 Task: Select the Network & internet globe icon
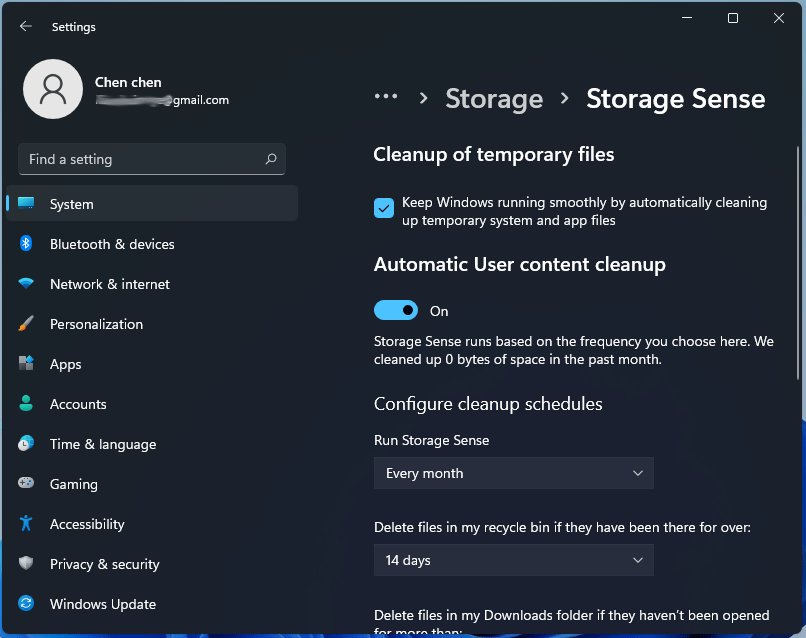click(x=25, y=284)
